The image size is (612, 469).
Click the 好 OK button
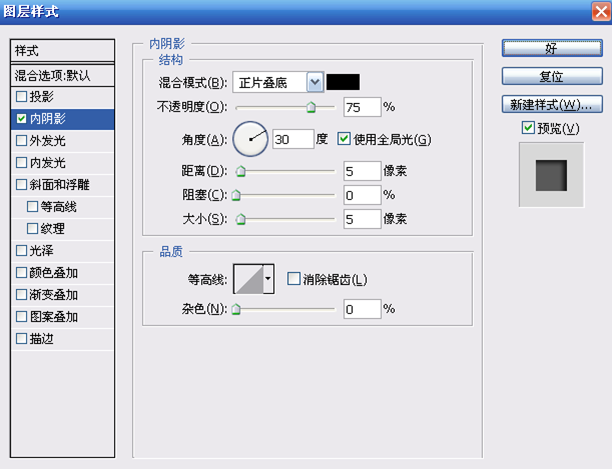tap(550, 49)
